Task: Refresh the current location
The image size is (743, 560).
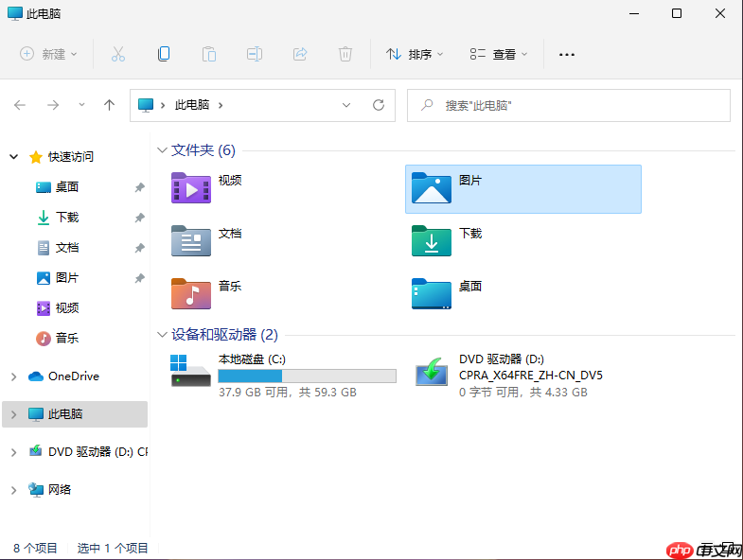Action: pyautogui.click(x=379, y=105)
